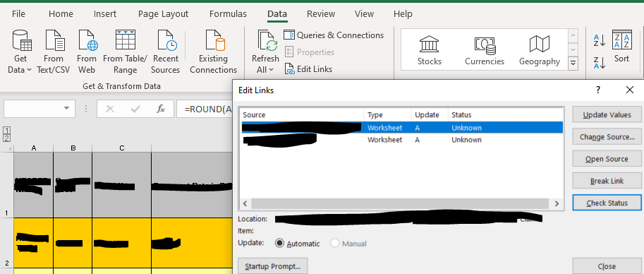Screen dimensions: 644x274
Task: Collapse outline using the level 1 button
Action: (x=6, y=130)
